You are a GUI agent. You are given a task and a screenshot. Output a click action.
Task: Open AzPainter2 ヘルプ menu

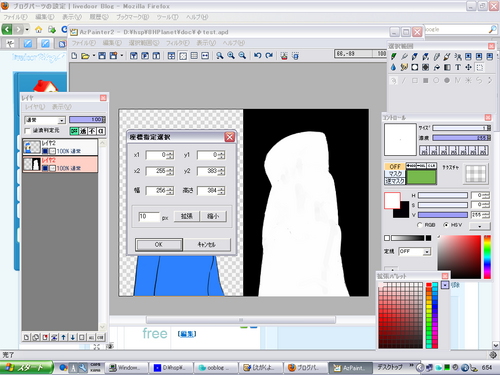point(233,43)
